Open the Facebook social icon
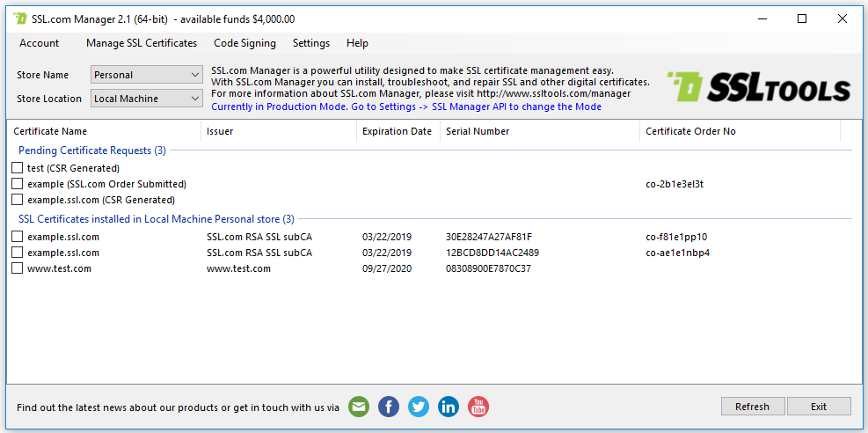Image resolution: width=868 pixels, height=433 pixels. 389,407
